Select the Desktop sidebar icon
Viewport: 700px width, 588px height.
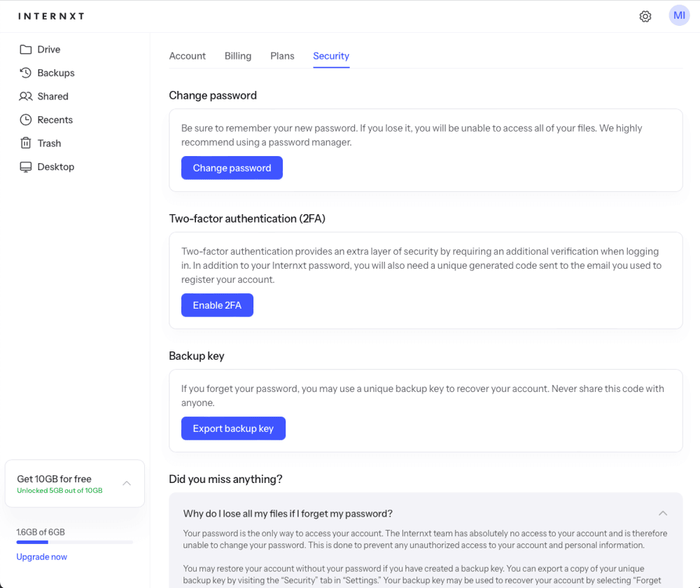pos(24,167)
